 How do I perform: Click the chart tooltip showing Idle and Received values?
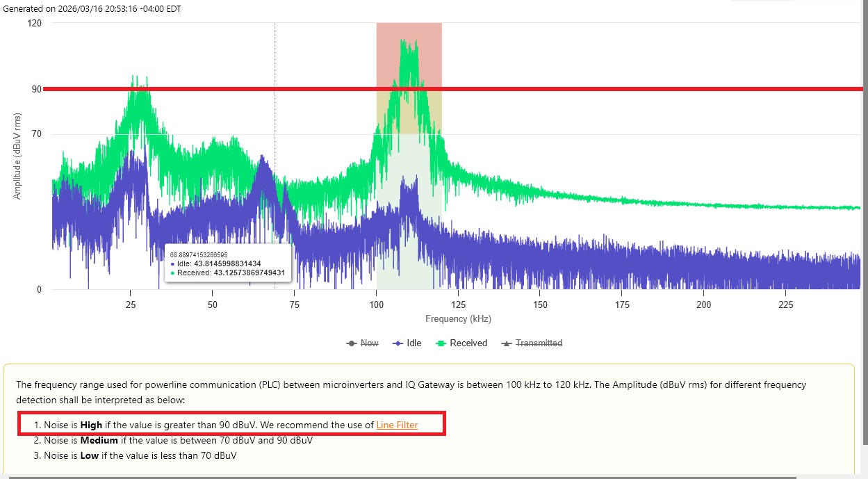229,263
